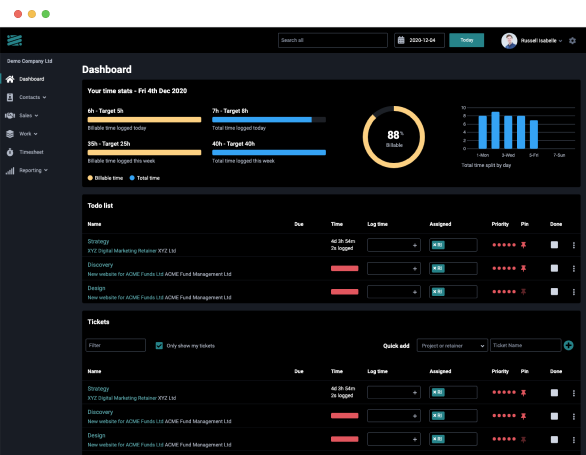Viewport: 586px width, 455px height.
Task: Add log time plus for Todo Strategy row
Action: coord(414,245)
